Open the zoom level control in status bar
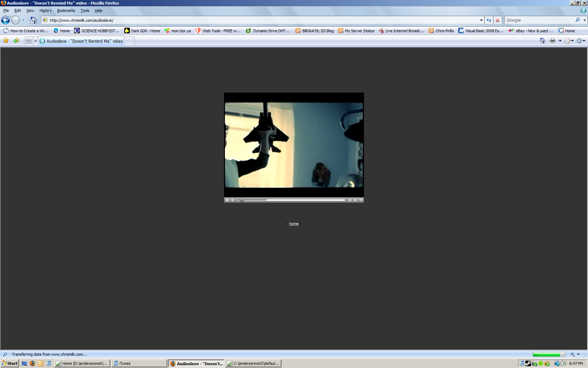The width and height of the screenshot is (588, 368). [x=574, y=354]
